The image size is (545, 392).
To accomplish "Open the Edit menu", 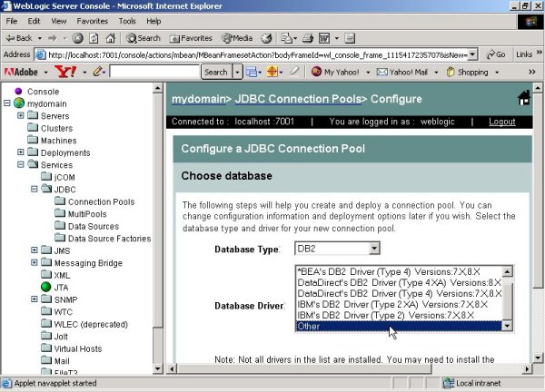I will click(34, 21).
